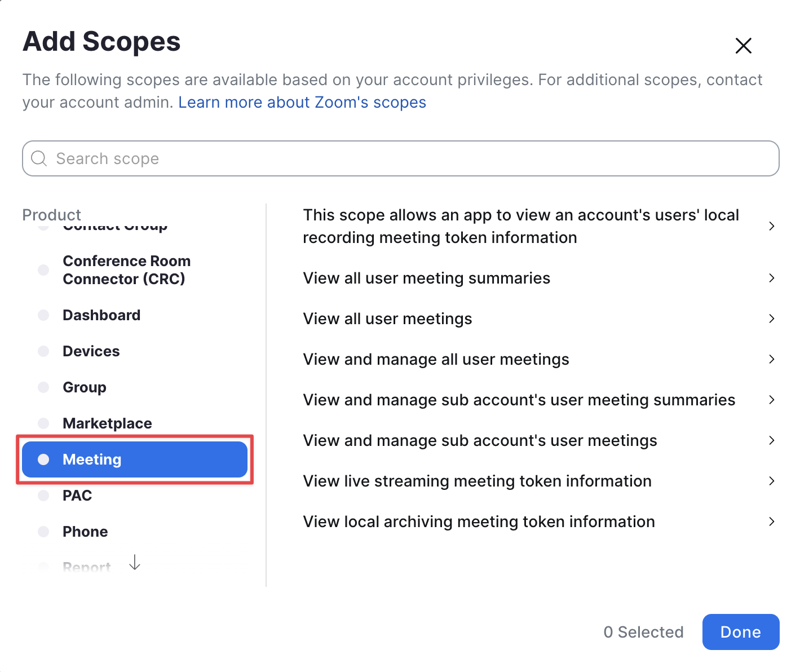This screenshot has width=800, height=672.
Task: Click the radio dot beside Conference Room Connector
Action: (x=43, y=270)
